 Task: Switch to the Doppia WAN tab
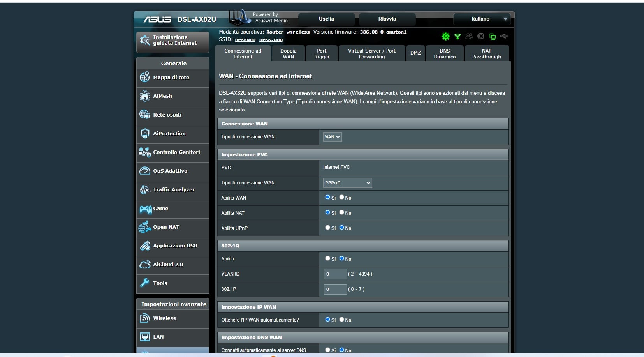288,54
